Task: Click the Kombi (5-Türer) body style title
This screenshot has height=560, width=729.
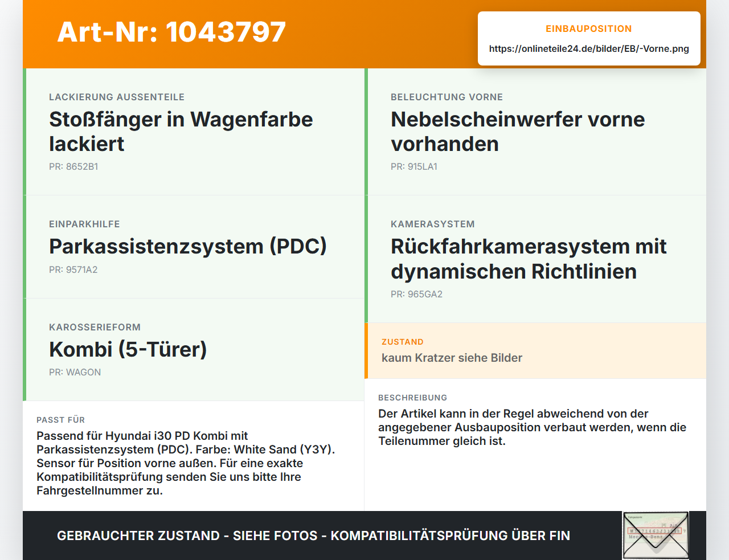Action: coord(128,349)
